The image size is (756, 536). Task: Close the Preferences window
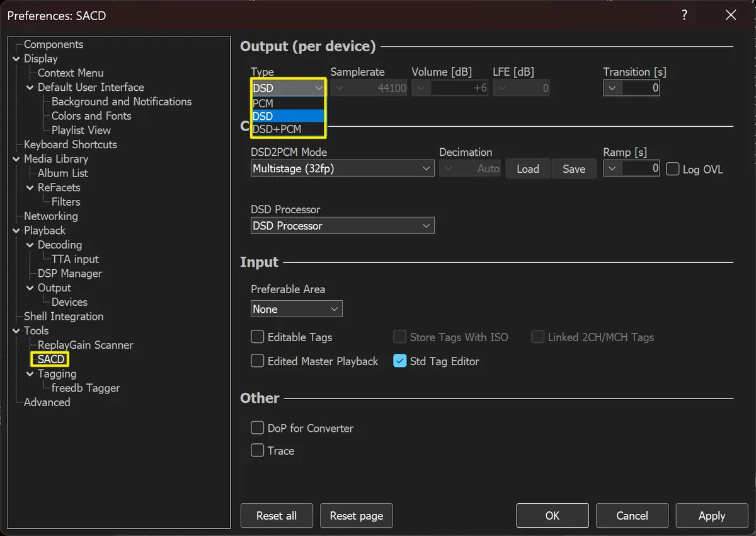point(731,15)
